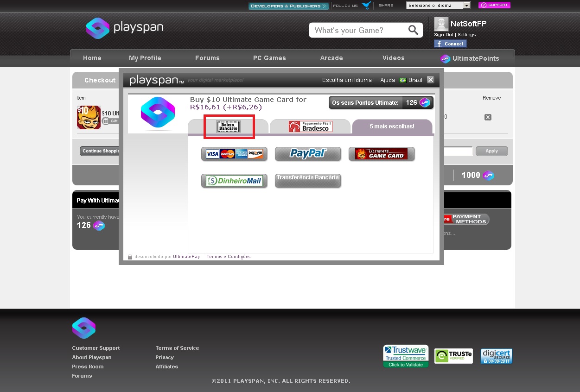
Task: Click Sign Out link
Action: pos(444,35)
